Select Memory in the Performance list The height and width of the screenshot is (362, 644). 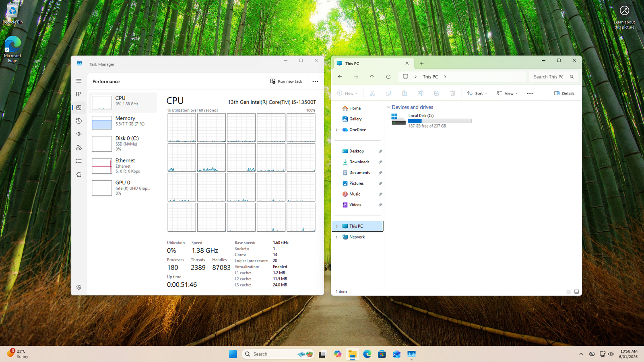(123, 121)
